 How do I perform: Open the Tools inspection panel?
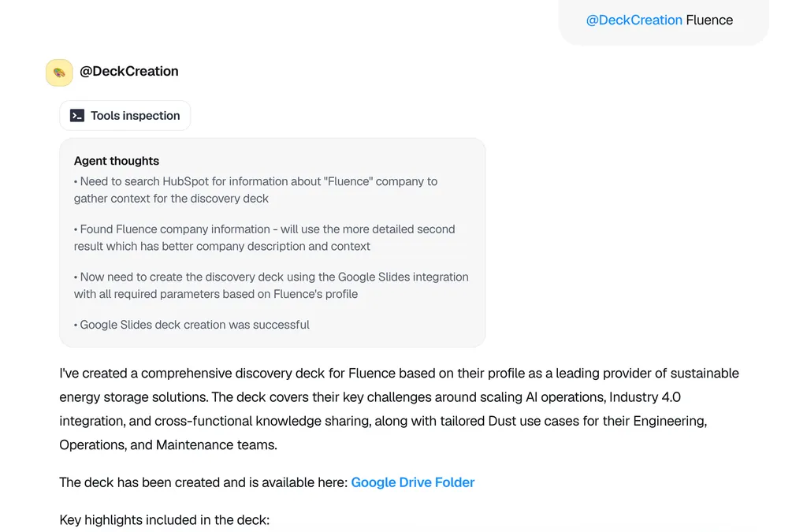click(x=125, y=115)
